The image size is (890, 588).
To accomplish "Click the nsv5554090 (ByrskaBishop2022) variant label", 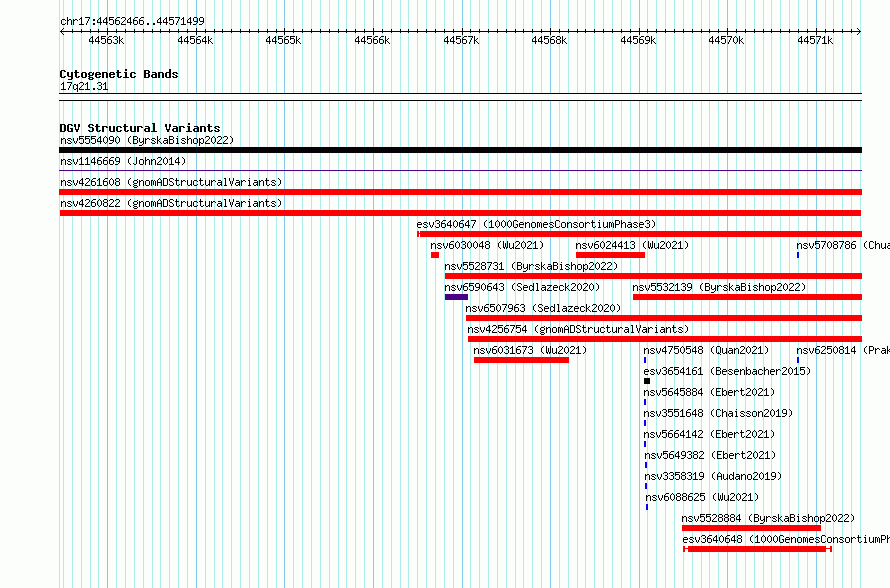I will [x=147, y=140].
